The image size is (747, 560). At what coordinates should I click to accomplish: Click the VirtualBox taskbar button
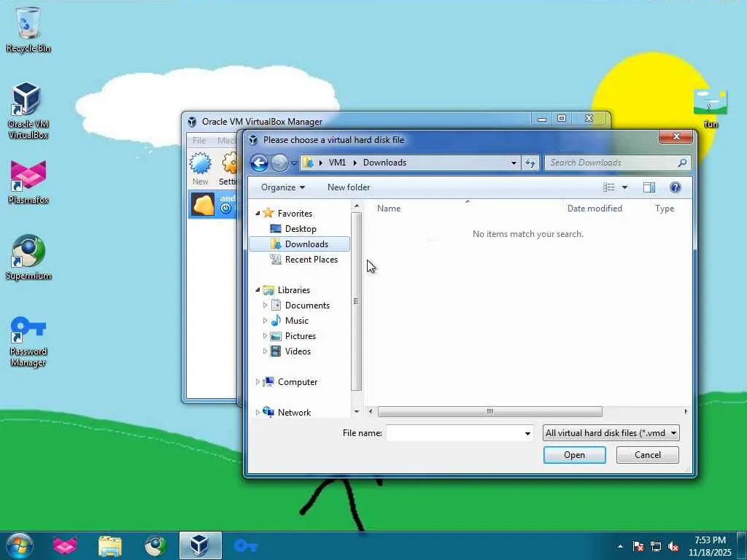click(x=200, y=545)
